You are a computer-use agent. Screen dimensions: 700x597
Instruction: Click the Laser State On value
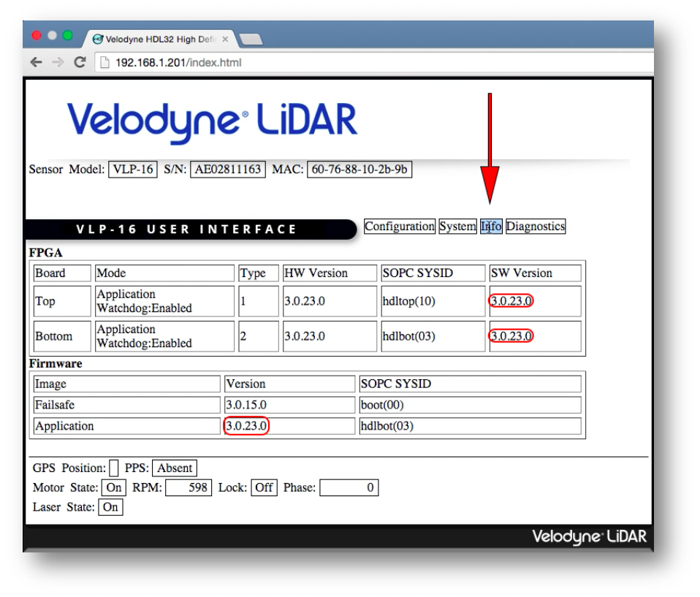pyautogui.click(x=110, y=507)
